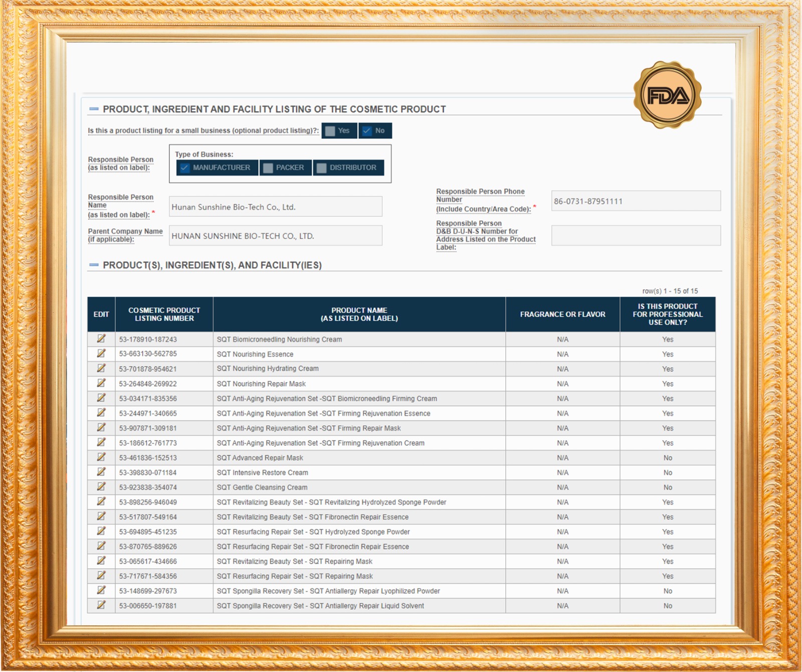Click listing number 53-701878-954621

[x=148, y=369]
